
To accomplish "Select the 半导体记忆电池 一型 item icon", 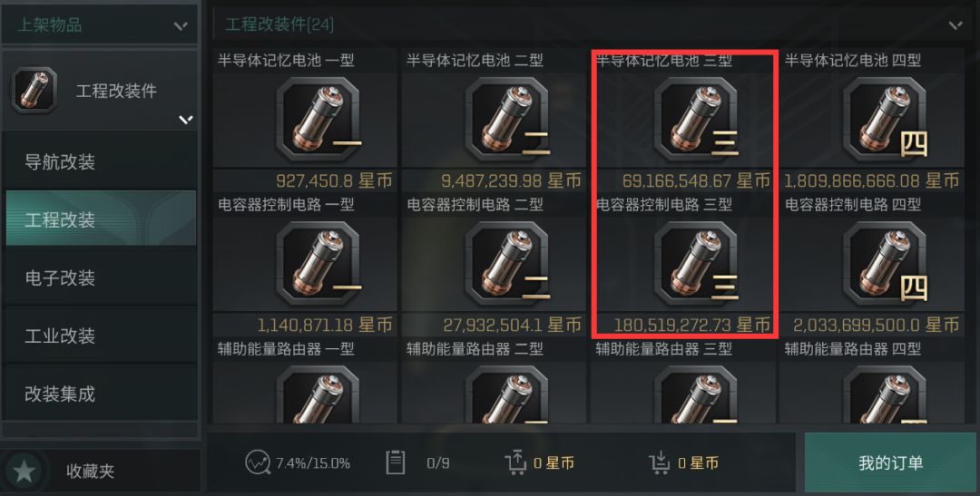I will [318, 119].
